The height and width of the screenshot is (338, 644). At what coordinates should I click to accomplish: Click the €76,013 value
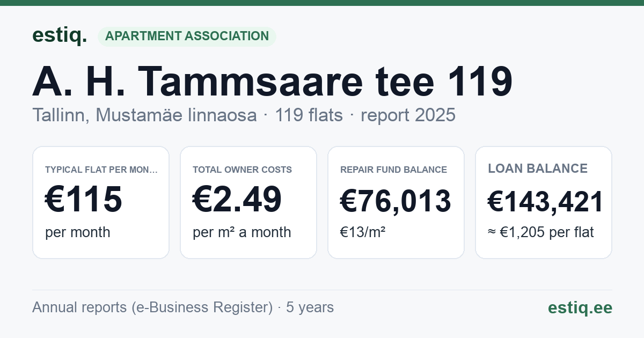click(x=396, y=201)
